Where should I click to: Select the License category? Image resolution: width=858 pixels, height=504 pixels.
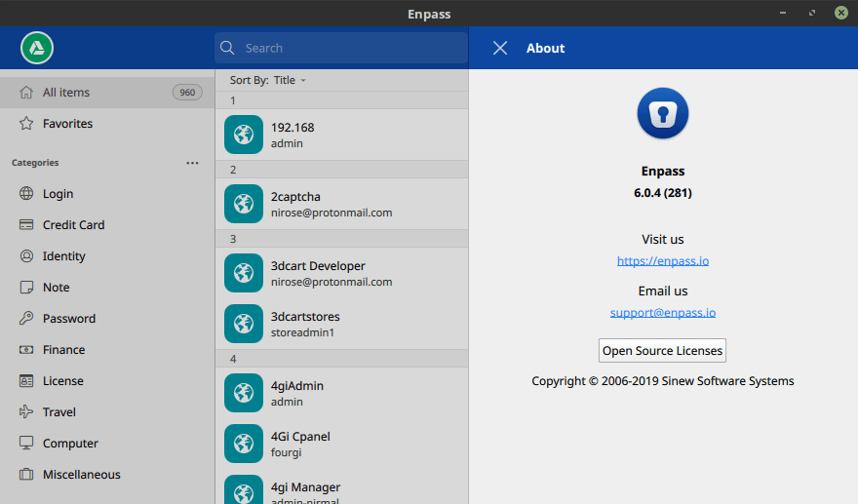click(x=107, y=380)
